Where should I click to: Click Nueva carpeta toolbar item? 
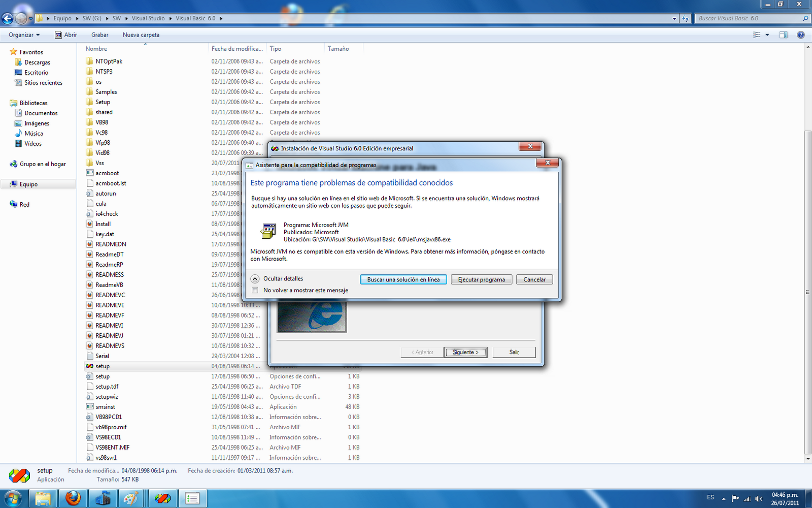[141, 35]
